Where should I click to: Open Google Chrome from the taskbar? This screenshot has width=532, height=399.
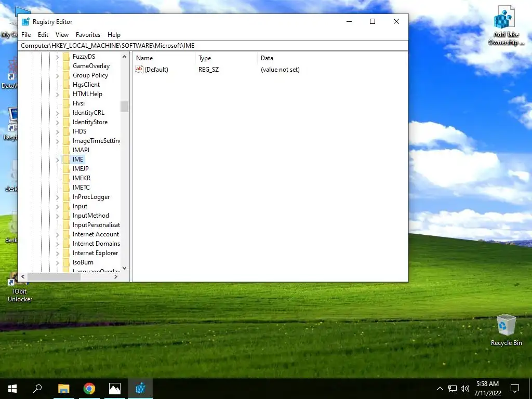(89, 389)
